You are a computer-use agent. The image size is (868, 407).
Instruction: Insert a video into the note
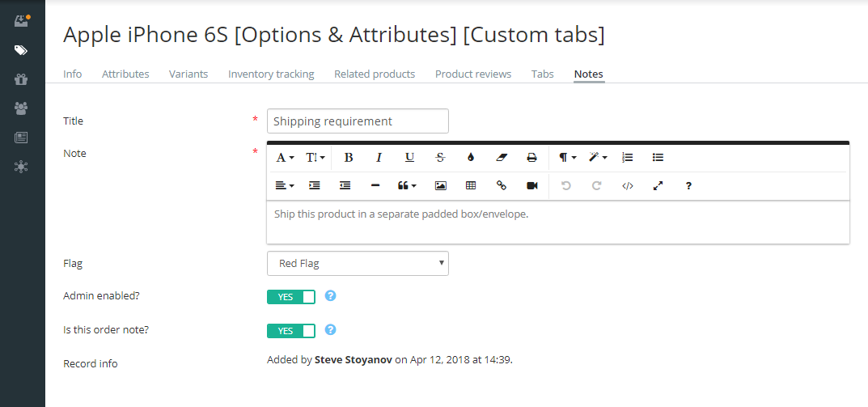pyautogui.click(x=532, y=186)
